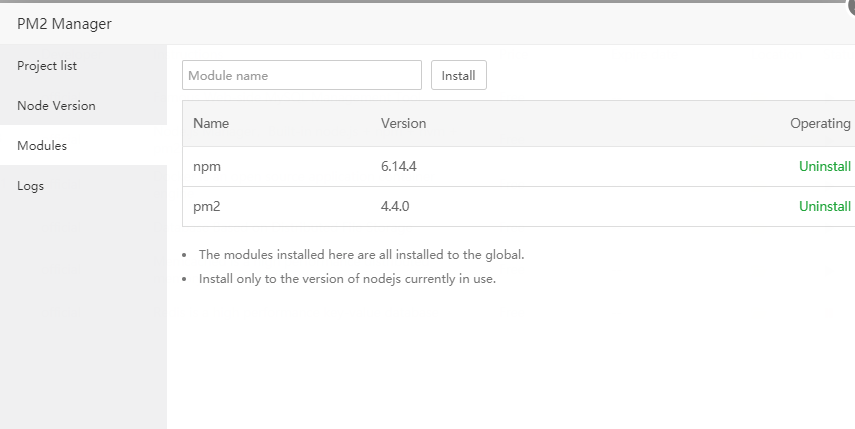Switch to the Node Version tab
855x429 pixels.
[56, 106]
